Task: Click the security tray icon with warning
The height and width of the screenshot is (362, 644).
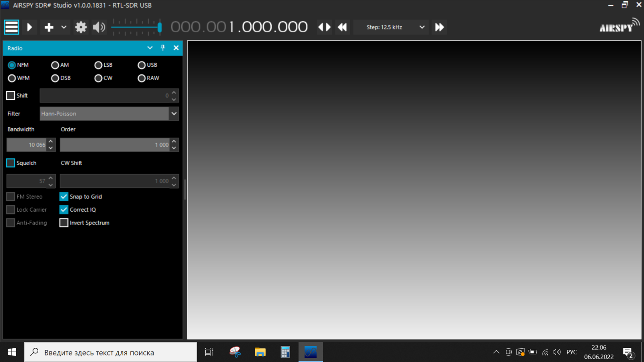Action: (520, 352)
